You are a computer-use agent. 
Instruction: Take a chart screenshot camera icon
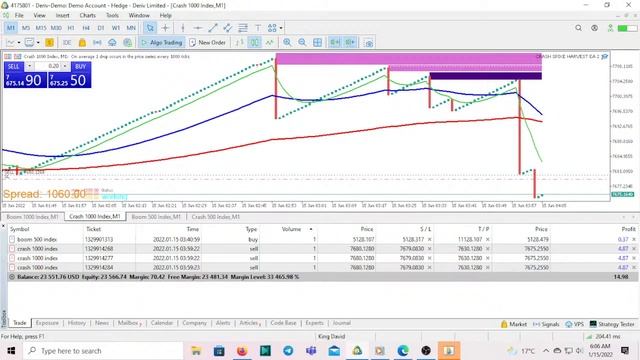click(x=369, y=43)
